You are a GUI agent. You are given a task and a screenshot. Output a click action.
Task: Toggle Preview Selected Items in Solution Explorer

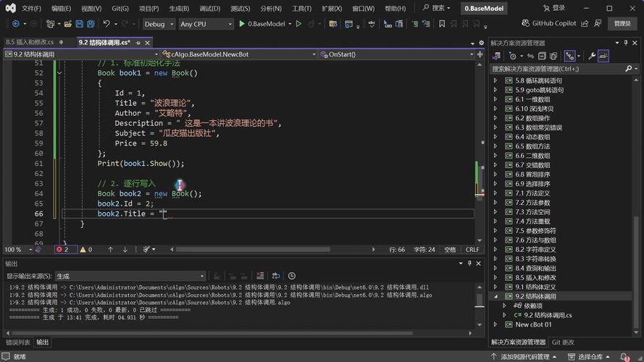(603, 56)
